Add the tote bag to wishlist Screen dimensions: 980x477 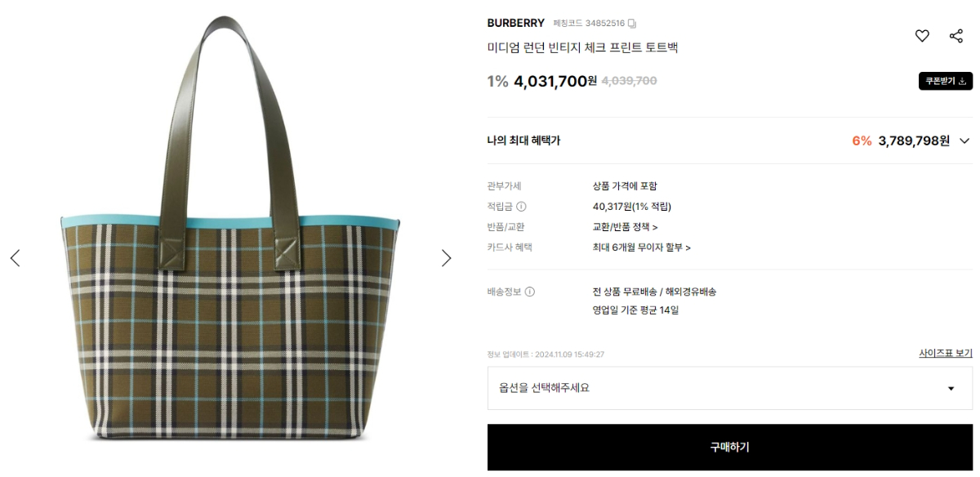tap(922, 36)
